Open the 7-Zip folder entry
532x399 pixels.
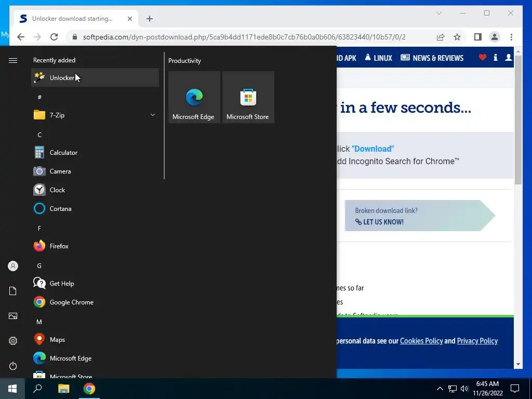tap(95, 115)
